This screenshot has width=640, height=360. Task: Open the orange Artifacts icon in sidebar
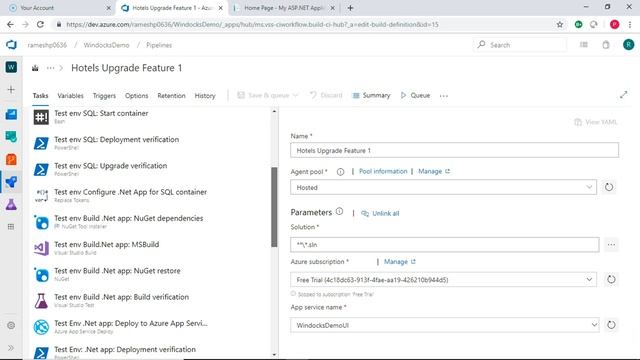click(x=11, y=159)
